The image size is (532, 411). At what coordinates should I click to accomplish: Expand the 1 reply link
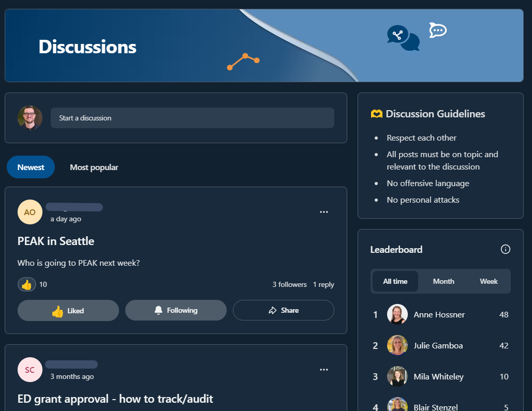click(323, 284)
